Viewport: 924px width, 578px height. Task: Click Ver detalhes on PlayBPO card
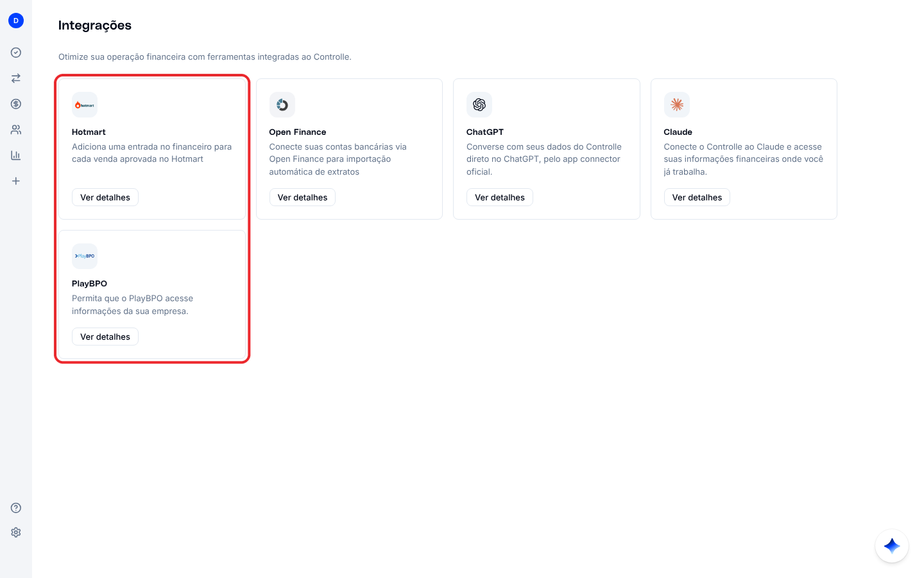click(x=105, y=337)
